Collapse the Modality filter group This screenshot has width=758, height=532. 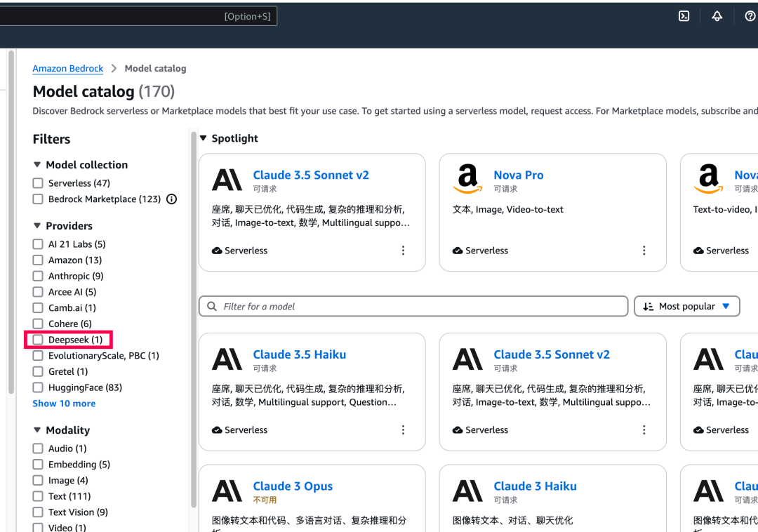point(37,430)
